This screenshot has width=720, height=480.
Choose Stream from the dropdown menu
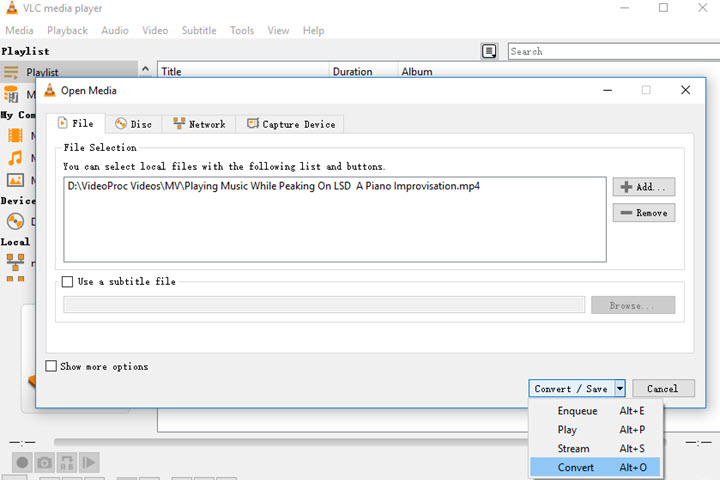[595, 448]
